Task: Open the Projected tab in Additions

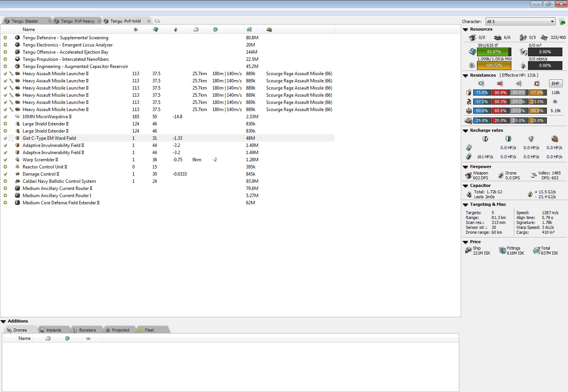Action: [120, 330]
